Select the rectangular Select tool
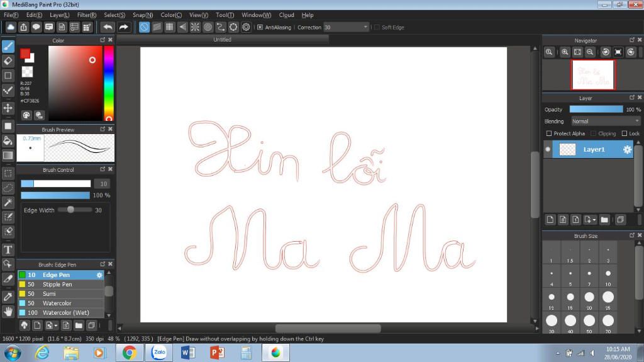Image resolution: width=644 pixels, height=362 pixels. [8, 173]
